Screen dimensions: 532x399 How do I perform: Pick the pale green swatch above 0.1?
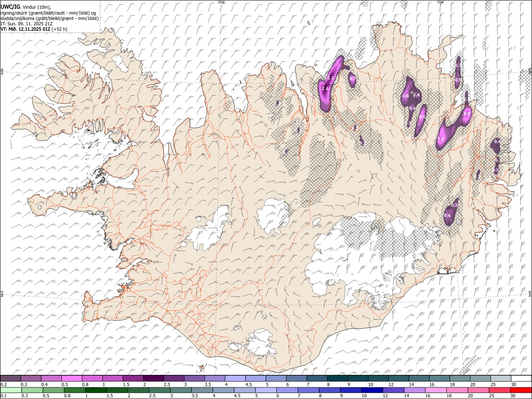pyautogui.click(x=11, y=390)
